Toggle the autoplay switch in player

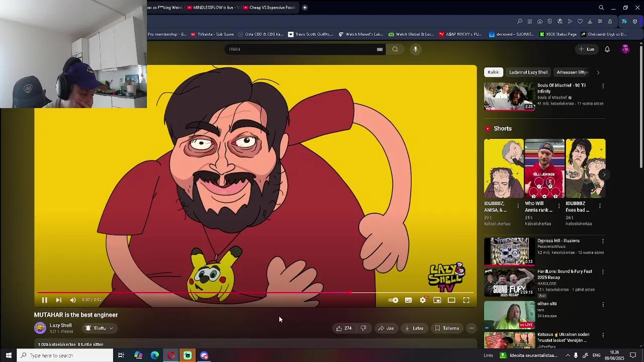393,300
